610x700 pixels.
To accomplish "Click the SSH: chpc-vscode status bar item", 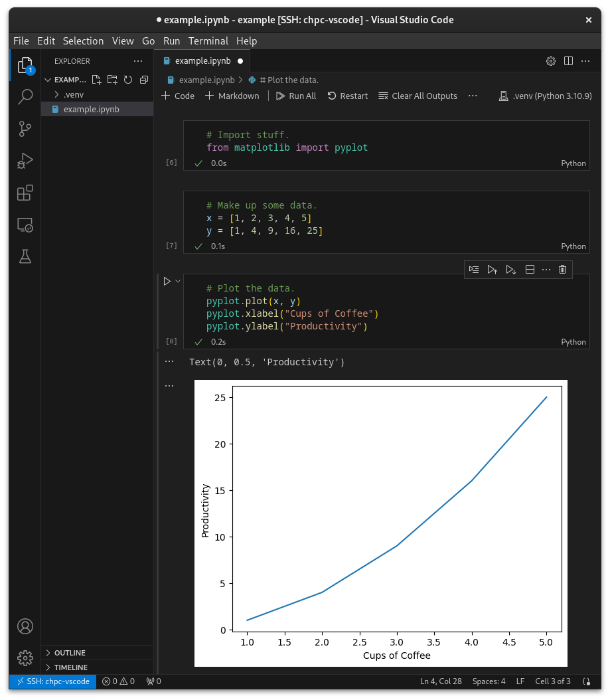I will [x=52, y=681].
